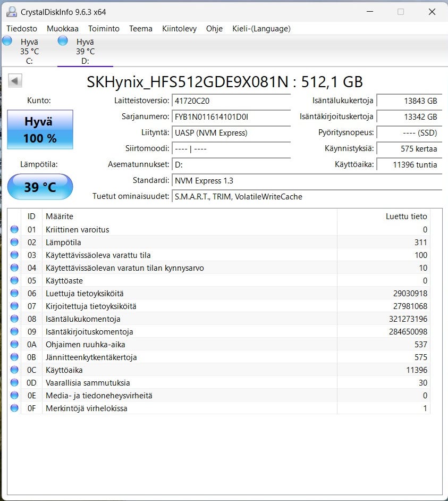The width and height of the screenshot is (448, 501).
Task: Click the Käynnistyksiä value 575 kertaa
Action: (x=409, y=148)
